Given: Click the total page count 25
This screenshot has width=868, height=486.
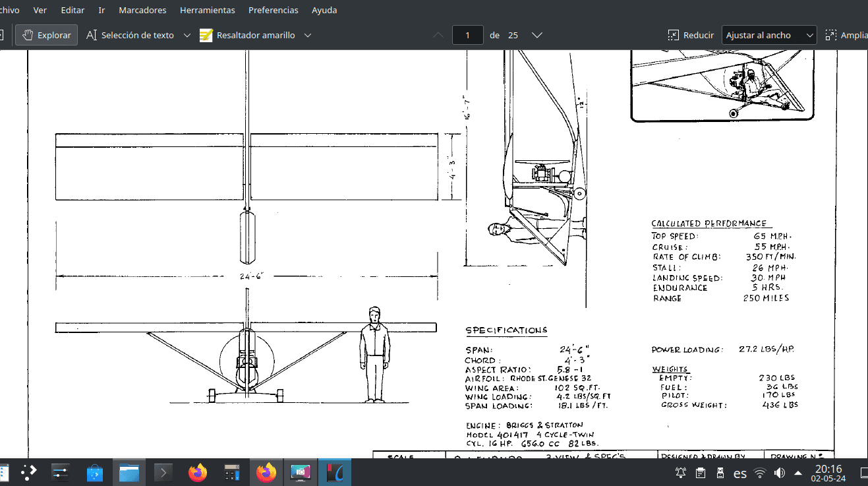Looking at the screenshot, I should pos(513,36).
